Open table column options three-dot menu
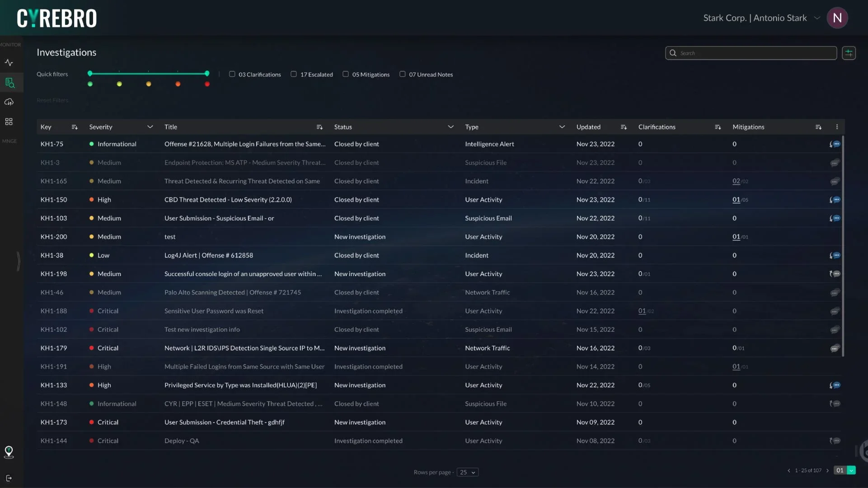Screen dimensions: 868x488 click(x=837, y=127)
